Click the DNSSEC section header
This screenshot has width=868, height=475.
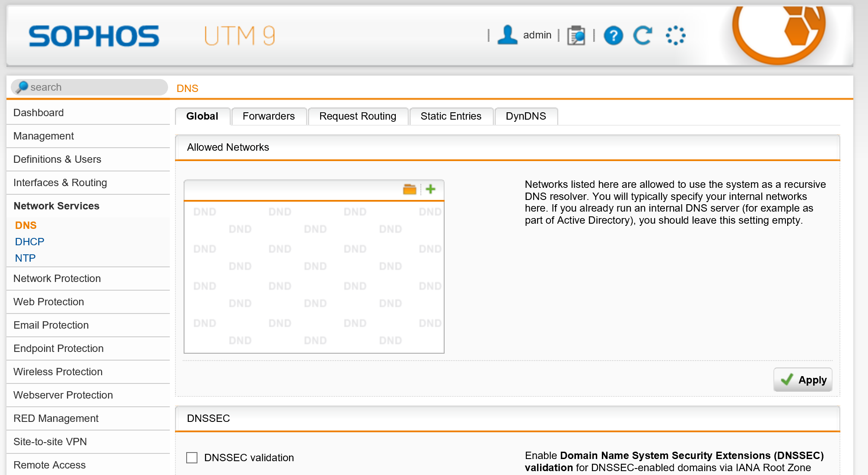pyautogui.click(x=508, y=418)
